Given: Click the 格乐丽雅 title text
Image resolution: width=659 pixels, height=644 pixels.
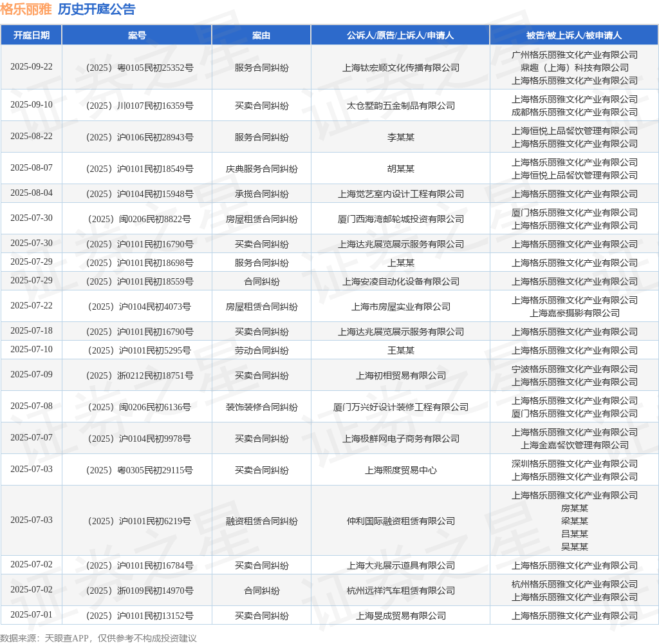Looking at the screenshot, I should click(x=26, y=9).
